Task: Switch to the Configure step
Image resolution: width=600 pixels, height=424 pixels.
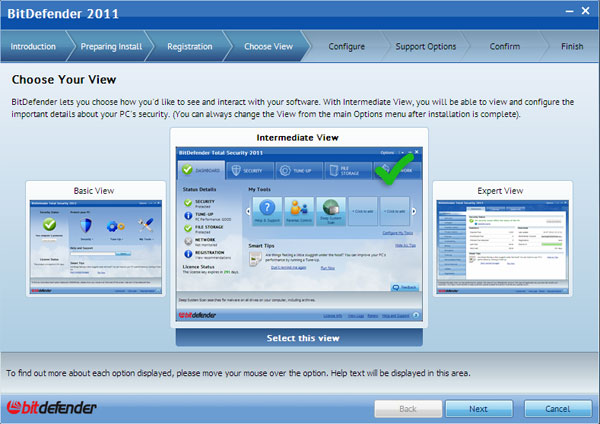Action: 347,46
